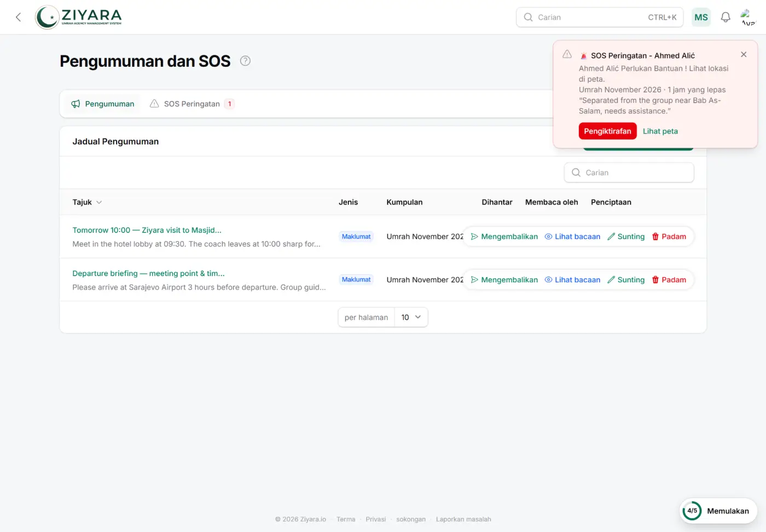Open the Privasi footer link

[376, 519]
